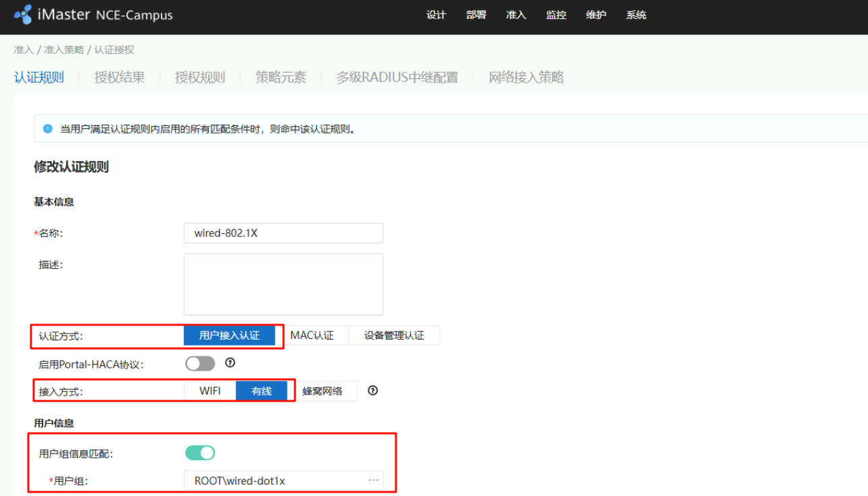Click help icon beside Portal-HACA toggle
The height and width of the screenshot is (496, 868).
[230, 363]
